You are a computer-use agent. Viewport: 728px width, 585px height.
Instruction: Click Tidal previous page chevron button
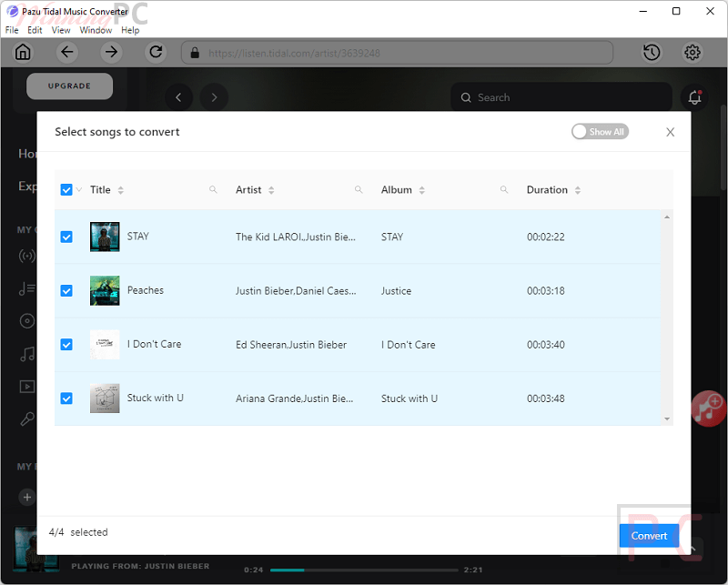tap(178, 97)
